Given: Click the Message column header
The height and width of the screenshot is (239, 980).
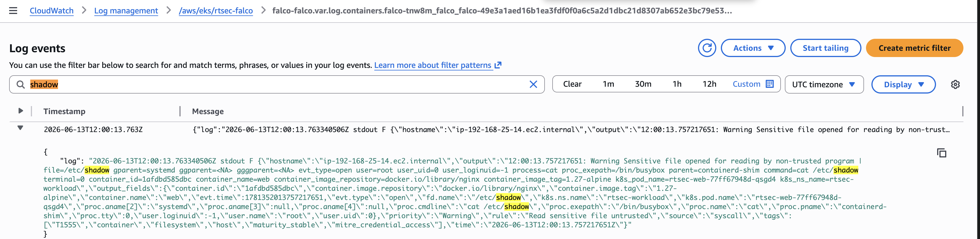Looking at the screenshot, I should 208,111.
